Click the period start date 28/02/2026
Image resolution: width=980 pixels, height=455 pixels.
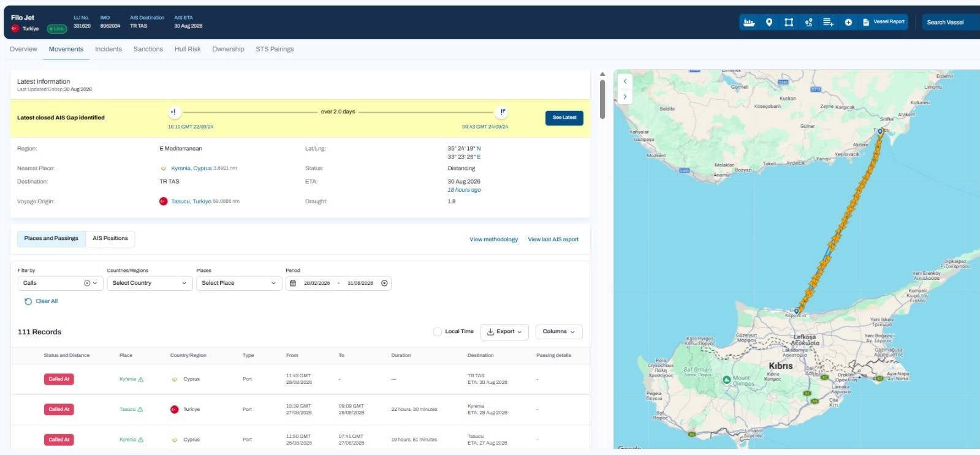[x=317, y=283]
